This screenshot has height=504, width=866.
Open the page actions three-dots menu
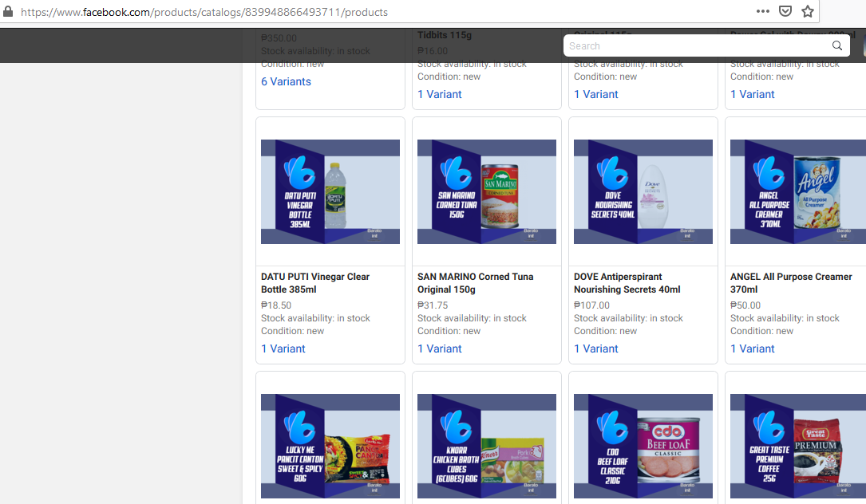[763, 11]
